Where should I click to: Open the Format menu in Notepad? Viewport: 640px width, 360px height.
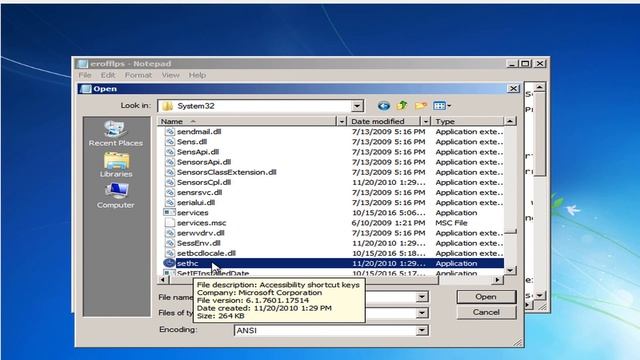click(138, 75)
